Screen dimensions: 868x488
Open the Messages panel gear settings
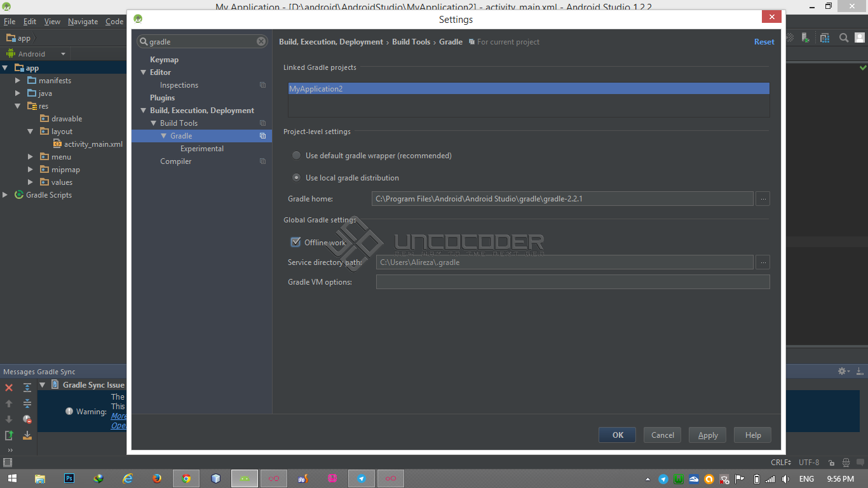[843, 371]
